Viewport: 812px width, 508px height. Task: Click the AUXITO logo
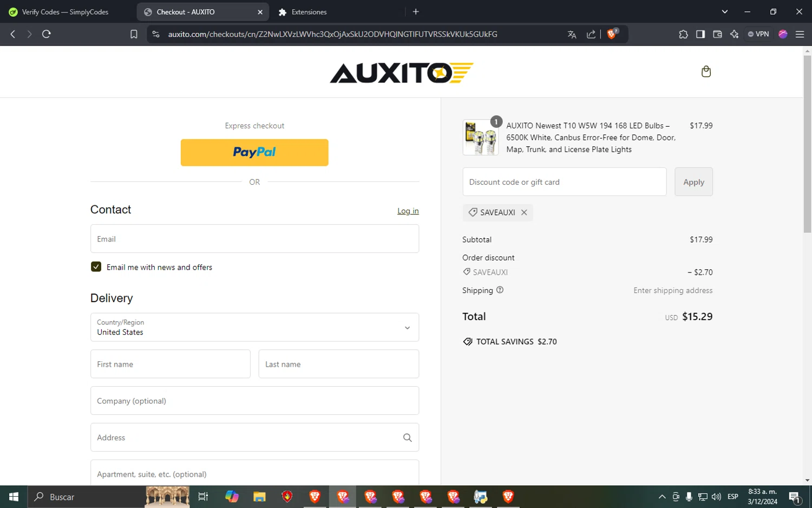click(402, 73)
